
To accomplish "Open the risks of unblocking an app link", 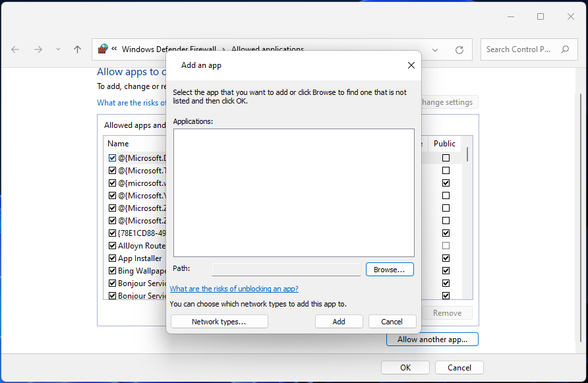I will pyautogui.click(x=234, y=289).
